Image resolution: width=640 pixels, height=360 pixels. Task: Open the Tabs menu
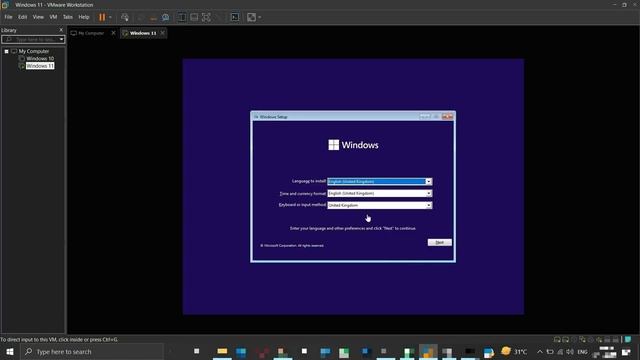click(x=68, y=17)
